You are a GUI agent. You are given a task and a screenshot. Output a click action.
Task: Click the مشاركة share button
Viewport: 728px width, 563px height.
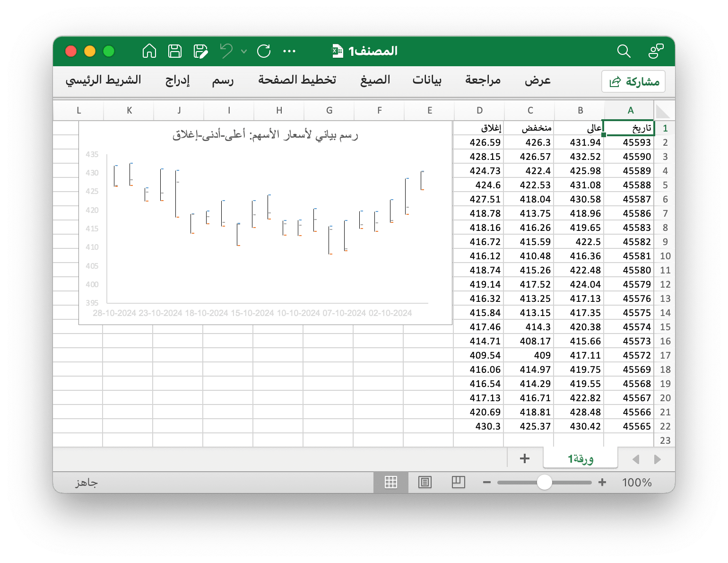click(x=633, y=81)
